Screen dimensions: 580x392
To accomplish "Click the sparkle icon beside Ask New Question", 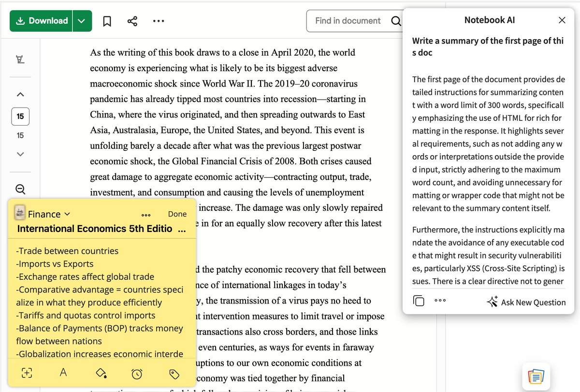I will (492, 302).
